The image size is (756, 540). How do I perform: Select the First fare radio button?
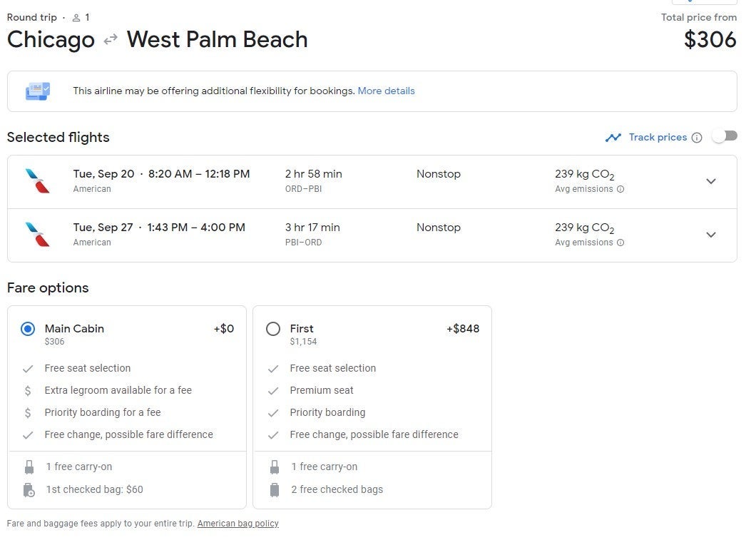point(273,329)
